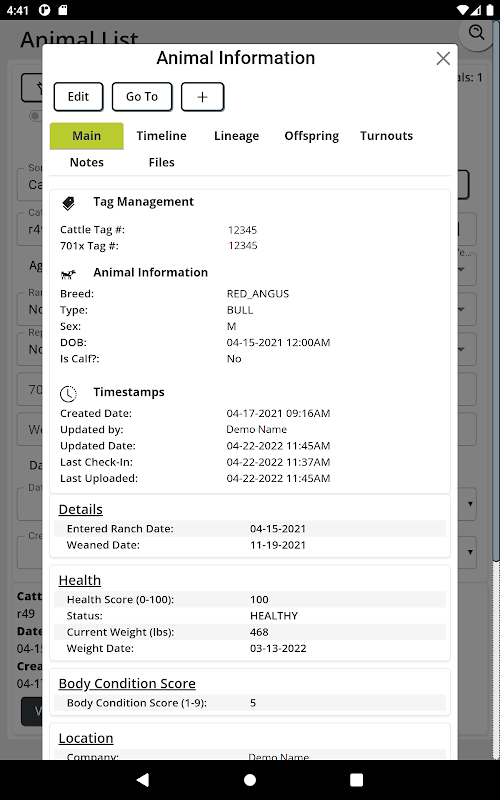Click Weight Date value 03-13-2022

278,648
